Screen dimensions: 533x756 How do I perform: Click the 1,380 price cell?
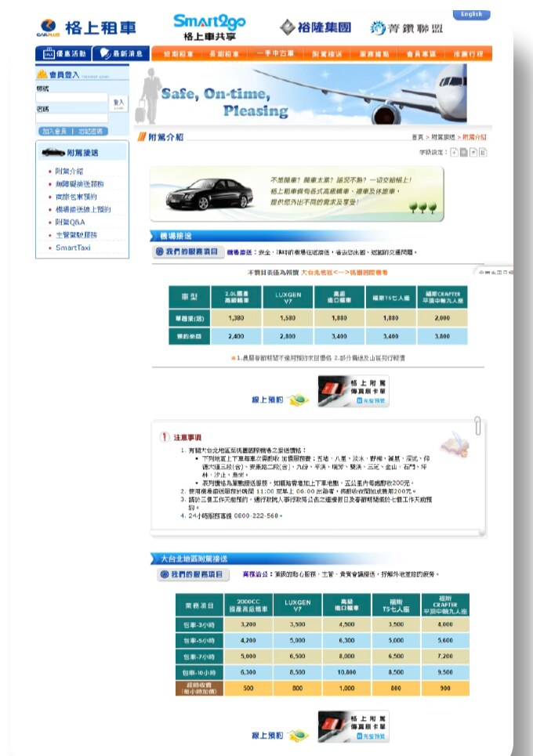coord(237,318)
